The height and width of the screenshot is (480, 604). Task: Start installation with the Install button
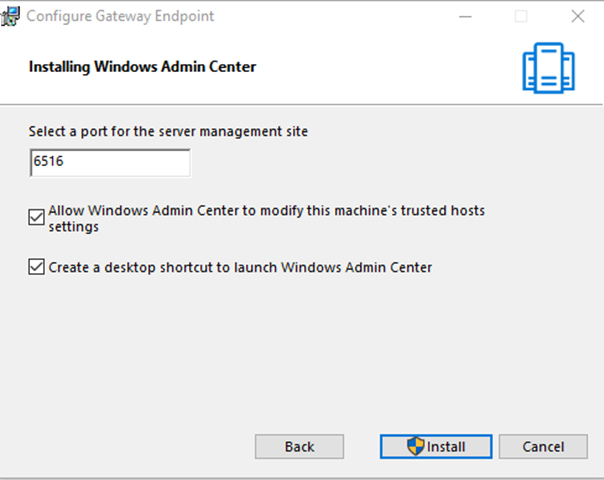436,446
